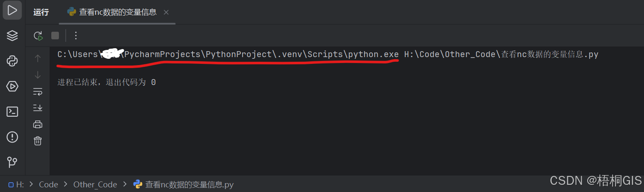644x192 pixels.
Task: Rerun the script with the rerun icon
Action: point(38,36)
